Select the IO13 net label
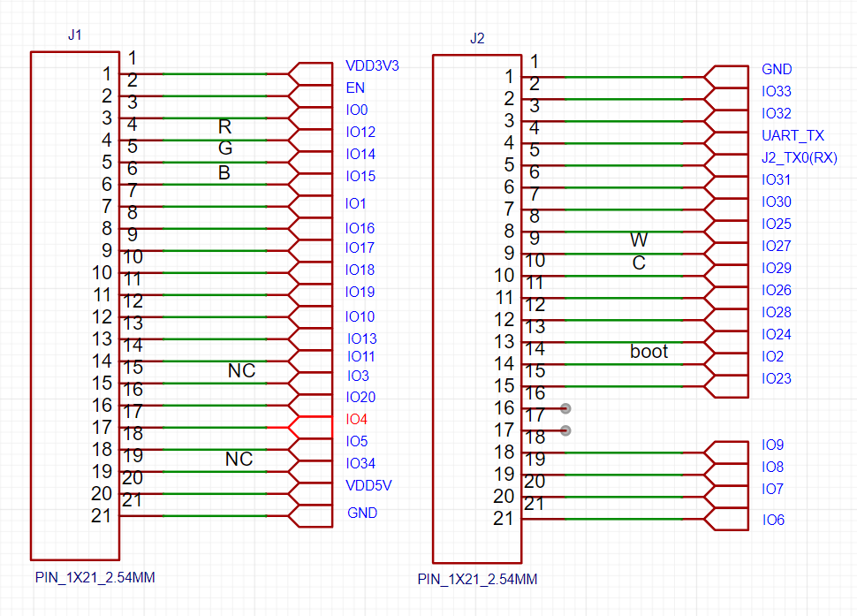This screenshot has height=616, width=857. tap(362, 338)
